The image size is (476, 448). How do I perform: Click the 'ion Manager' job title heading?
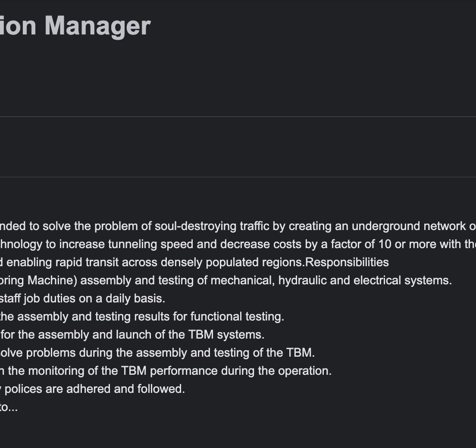[75, 26]
